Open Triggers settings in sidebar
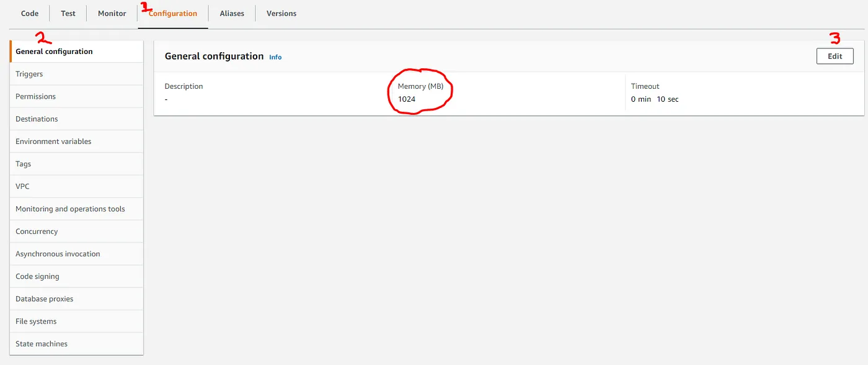The height and width of the screenshot is (365, 868). (x=29, y=74)
